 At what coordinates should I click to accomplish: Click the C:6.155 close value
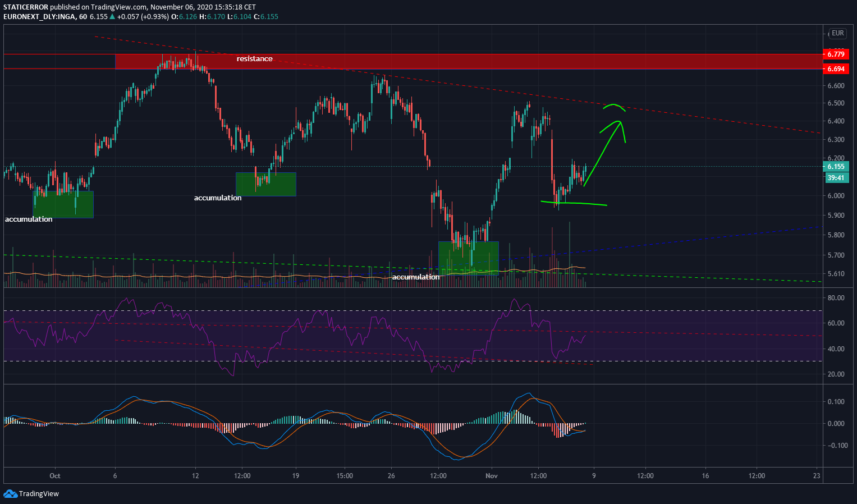[x=267, y=17]
